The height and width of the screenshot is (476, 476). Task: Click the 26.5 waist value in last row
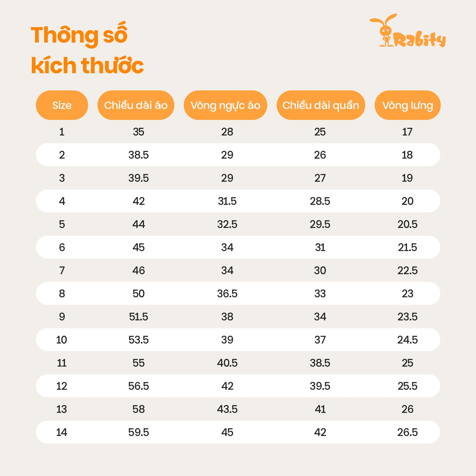[407, 432]
